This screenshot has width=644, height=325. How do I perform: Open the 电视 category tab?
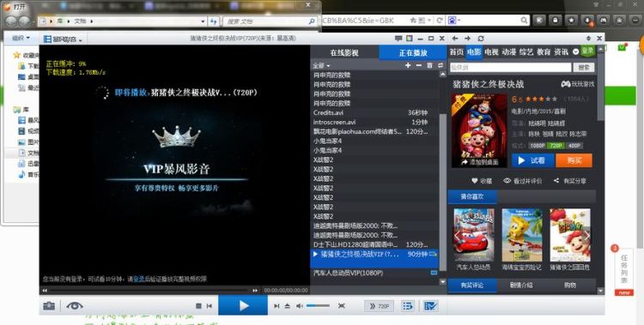click(x=491, y=51)
